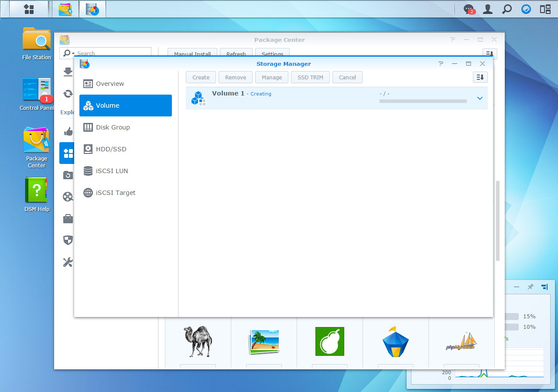The image size is (558, 392).
Task: Click Package Center vertical scrollbar
Action: pos(498,221)
